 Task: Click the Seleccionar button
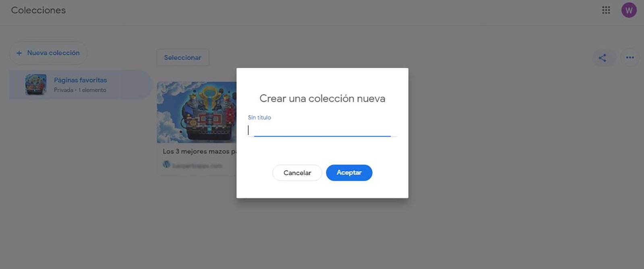(x=182, y=58)
